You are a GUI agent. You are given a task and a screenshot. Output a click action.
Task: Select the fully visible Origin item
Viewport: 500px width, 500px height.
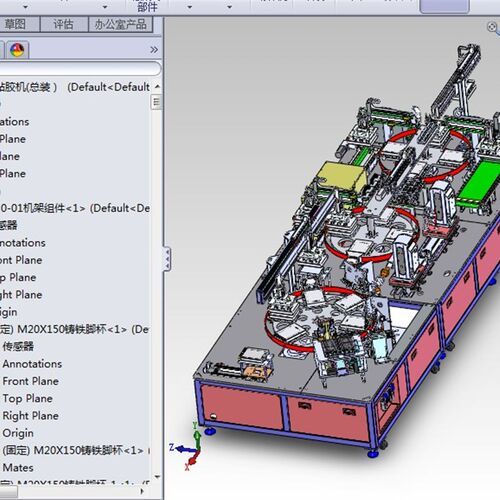coord(18,433)
